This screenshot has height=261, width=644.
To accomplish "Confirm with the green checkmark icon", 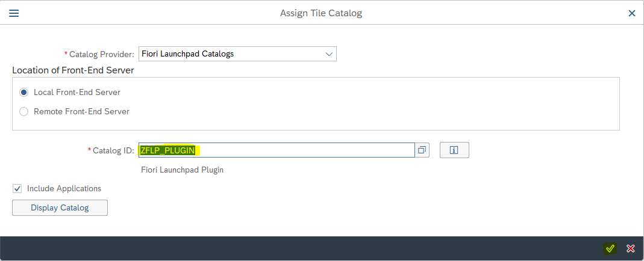I will [610, 248].
